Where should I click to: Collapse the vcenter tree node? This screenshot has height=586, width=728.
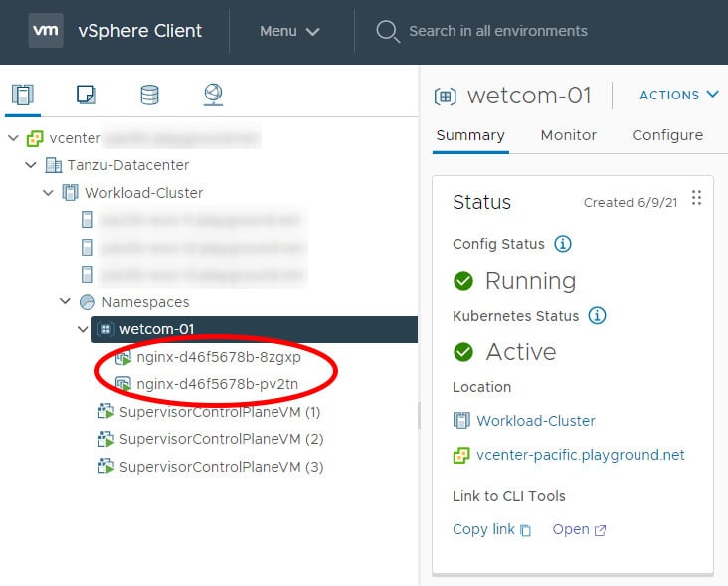(x=14, y=138)
